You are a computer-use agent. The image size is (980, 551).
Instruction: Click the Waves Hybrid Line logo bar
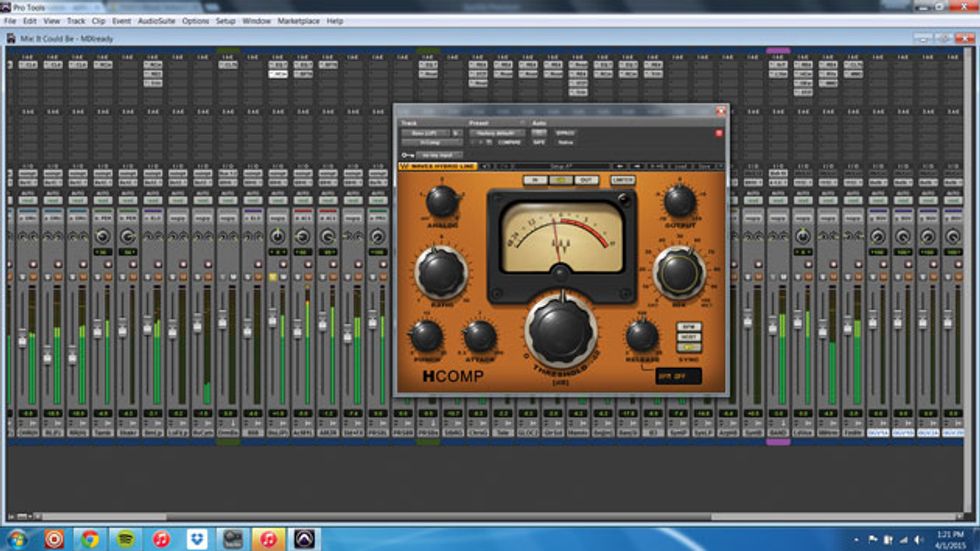(x=438, y=166)
